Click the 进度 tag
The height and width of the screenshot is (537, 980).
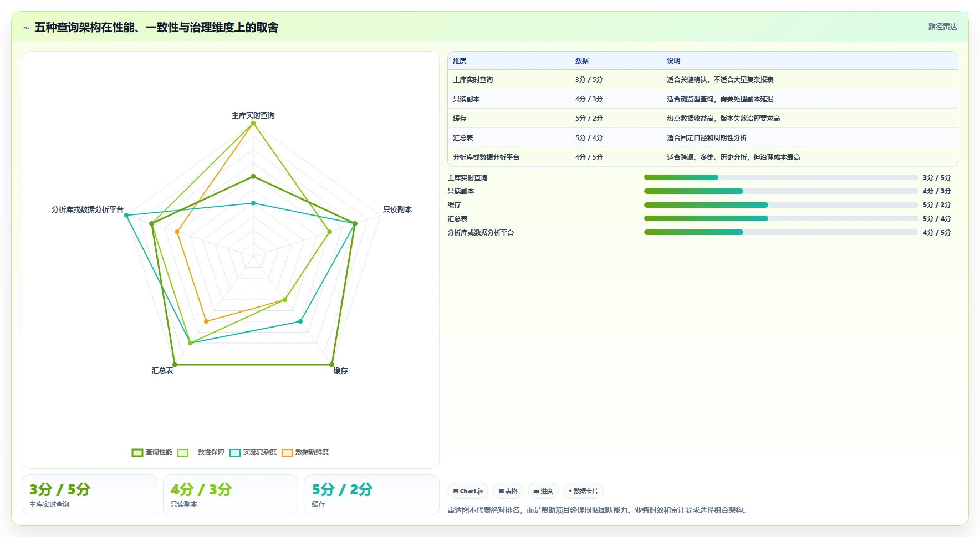coord(543,491)
